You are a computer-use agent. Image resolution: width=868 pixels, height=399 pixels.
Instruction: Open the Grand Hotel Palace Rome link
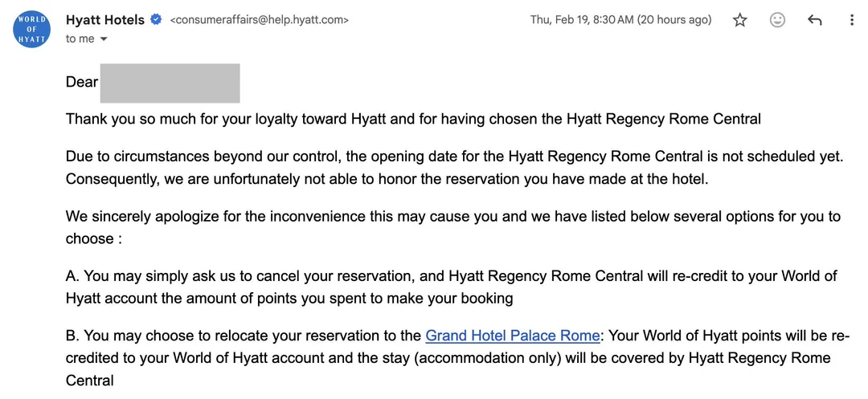(512, 336)
